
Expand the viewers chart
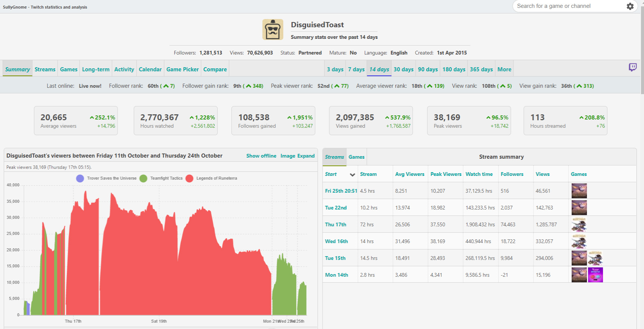(x=306, y=156)
